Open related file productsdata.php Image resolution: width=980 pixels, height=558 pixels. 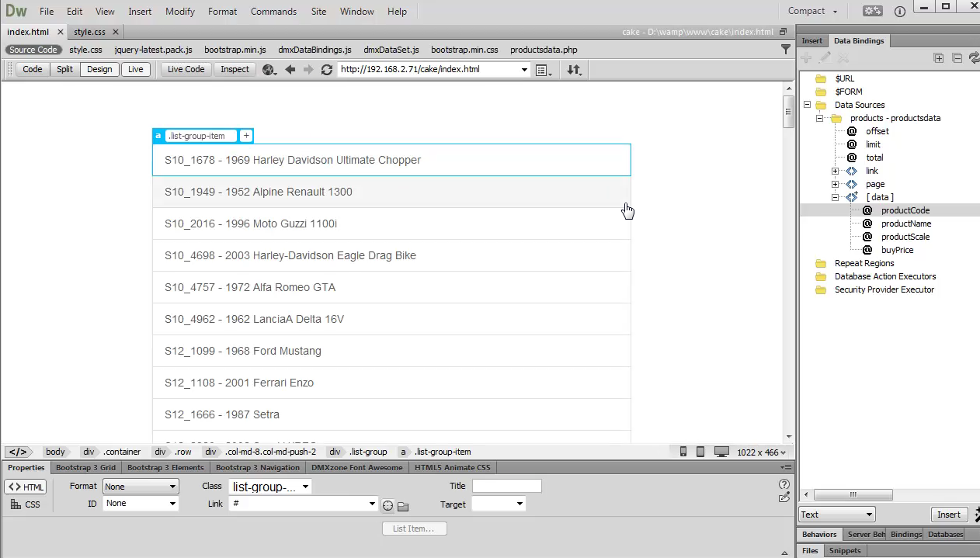tap(544, 50)
